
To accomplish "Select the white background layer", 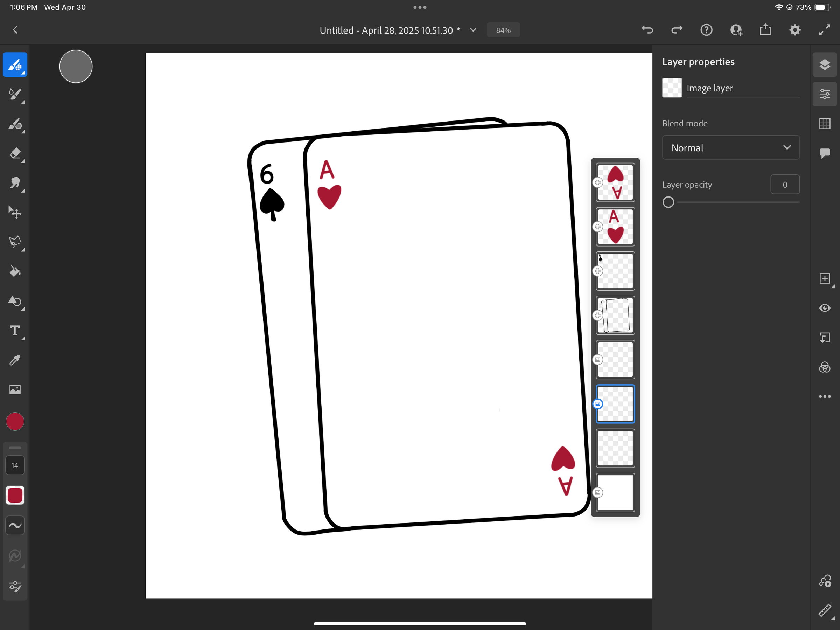I will pos(615,492).
